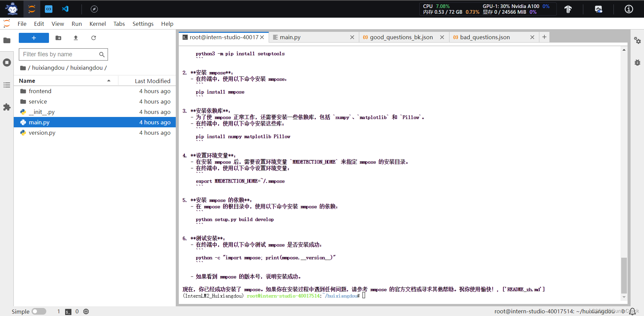Navigate to second huixiangdou breadcrumb

point(87,68)
